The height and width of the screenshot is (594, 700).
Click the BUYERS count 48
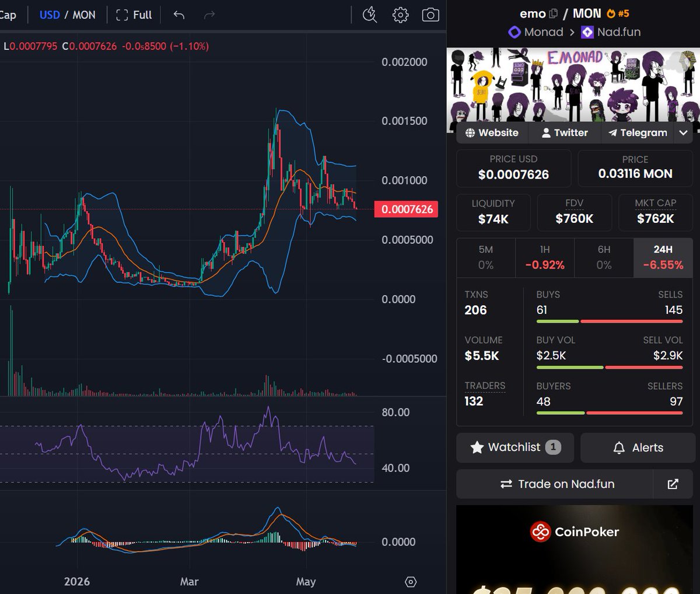[544, 401]
